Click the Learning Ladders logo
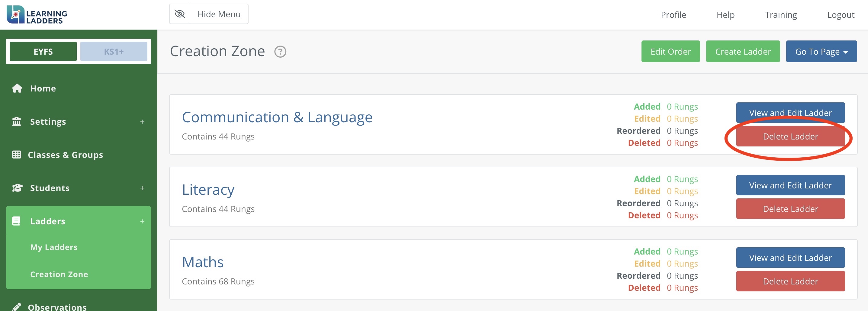 37,15
